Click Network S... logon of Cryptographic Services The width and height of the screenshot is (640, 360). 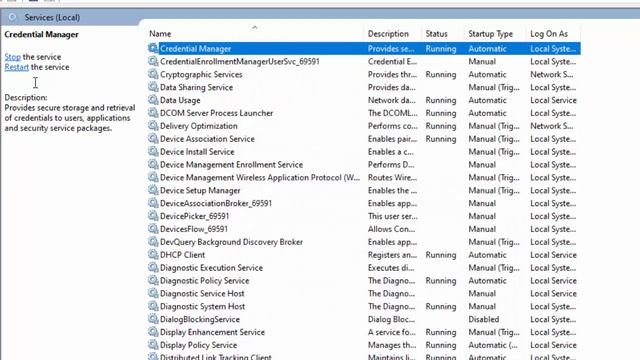coord(551,74)
